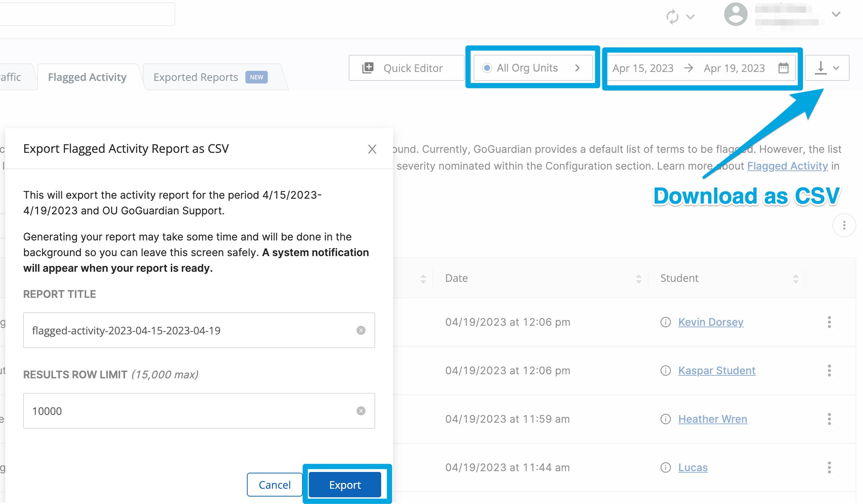Screen dimensions: 863x504
Task: Click the download export icon
Action: click(x=820, y=68)
